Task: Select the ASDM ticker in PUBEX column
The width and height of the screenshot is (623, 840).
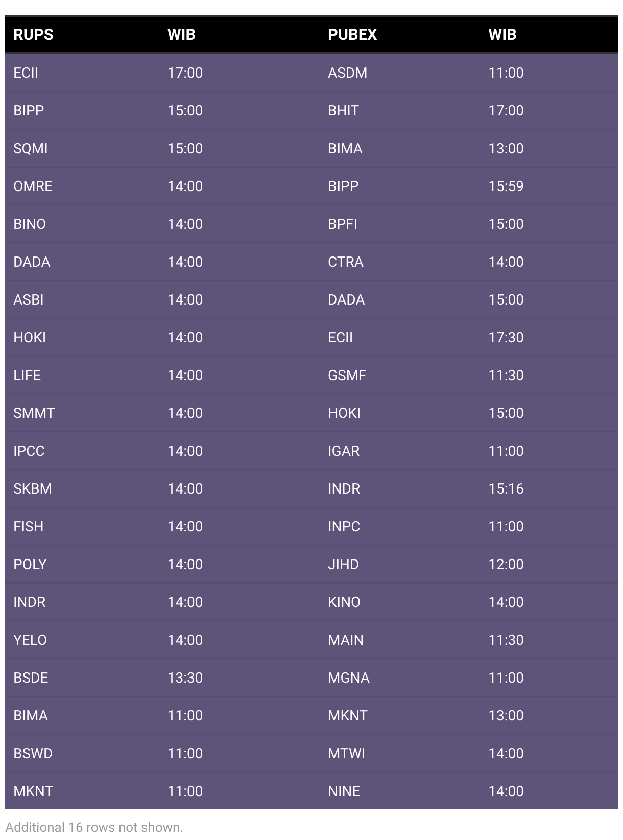Action: 348,73
